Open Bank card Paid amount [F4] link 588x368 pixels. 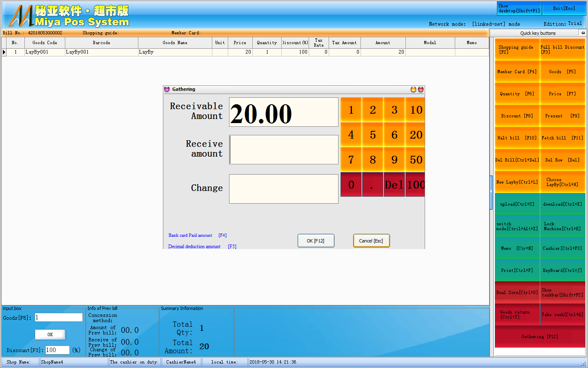tap(198, 236)
